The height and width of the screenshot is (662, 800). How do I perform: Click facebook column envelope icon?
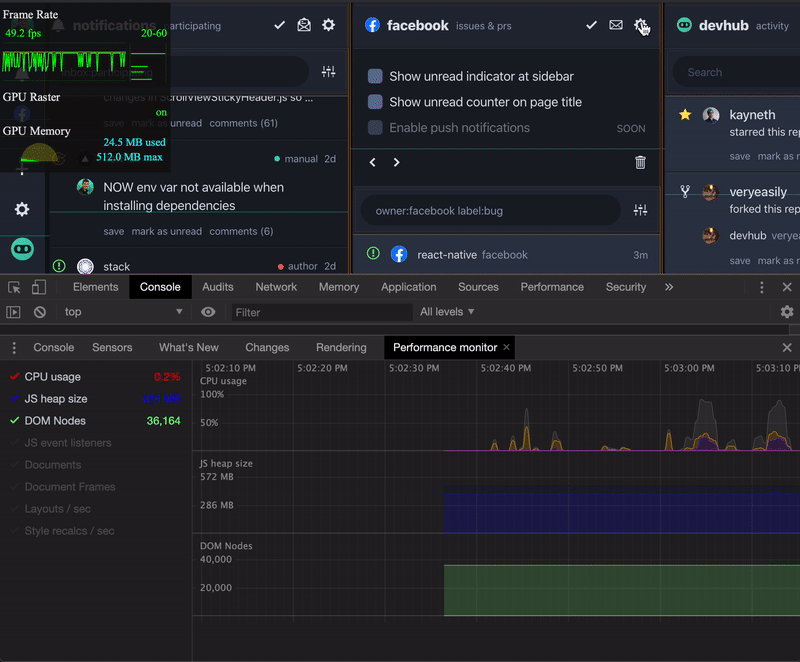(x=616, y=25)
